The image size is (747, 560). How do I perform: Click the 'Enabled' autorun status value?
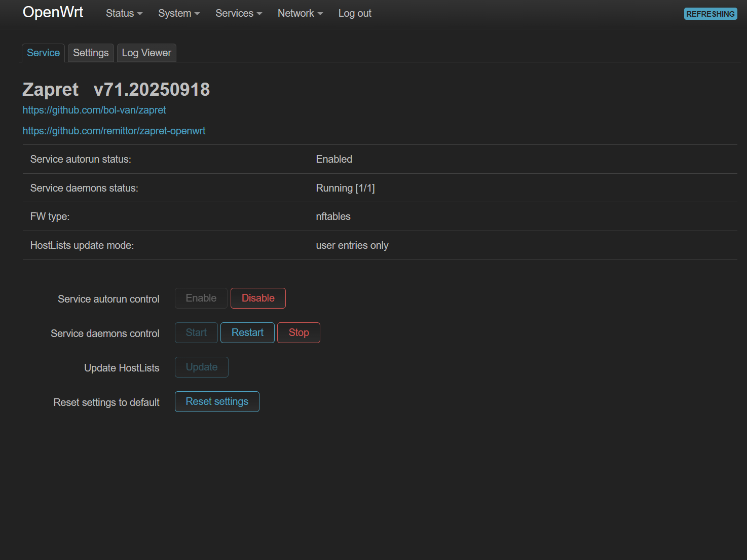click(x=334, y=159)
